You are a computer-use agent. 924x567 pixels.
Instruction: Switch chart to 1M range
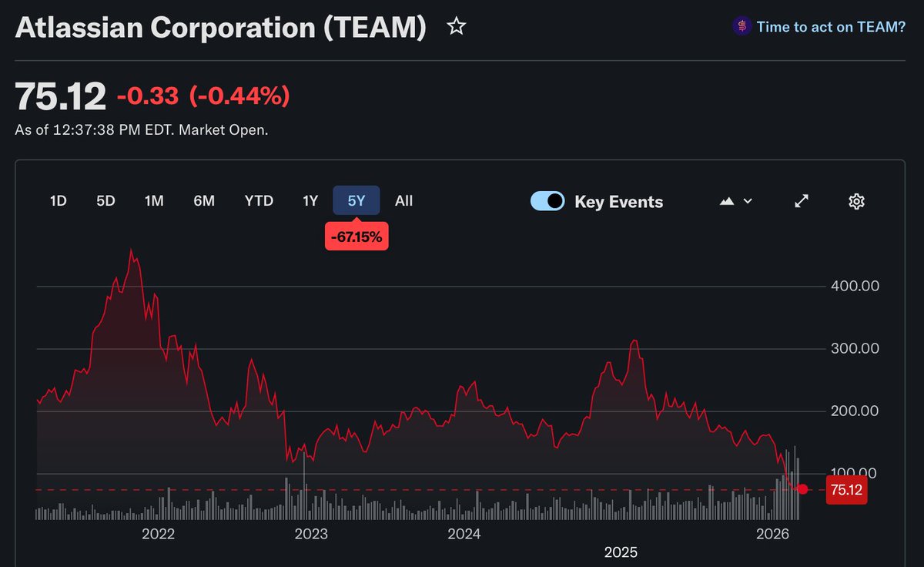coord(154,201)
